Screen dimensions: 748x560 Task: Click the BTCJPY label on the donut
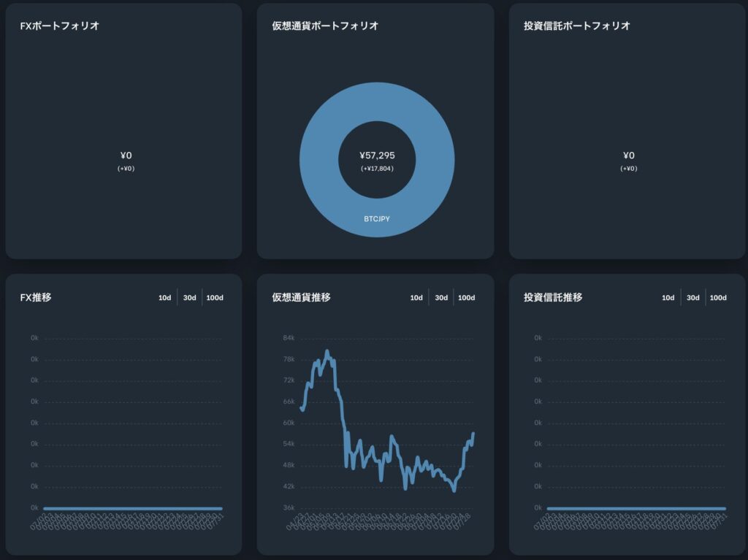pos(377,218)
